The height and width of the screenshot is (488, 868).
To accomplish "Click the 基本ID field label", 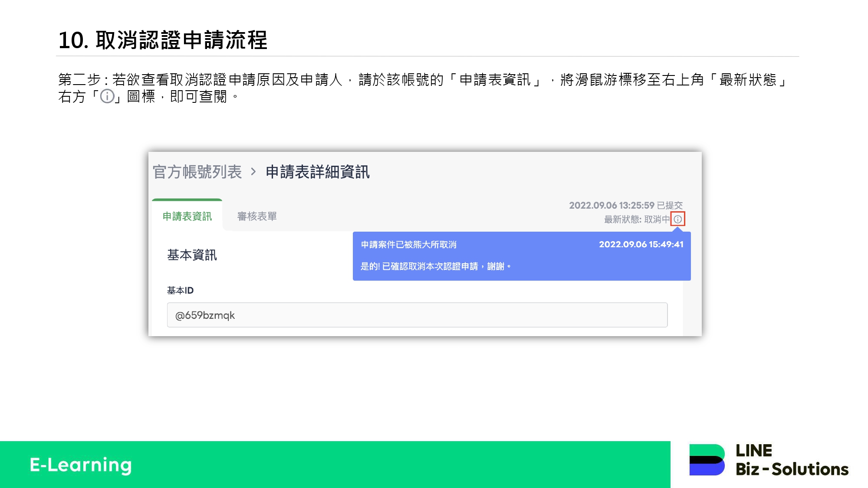I will (180, 290).
